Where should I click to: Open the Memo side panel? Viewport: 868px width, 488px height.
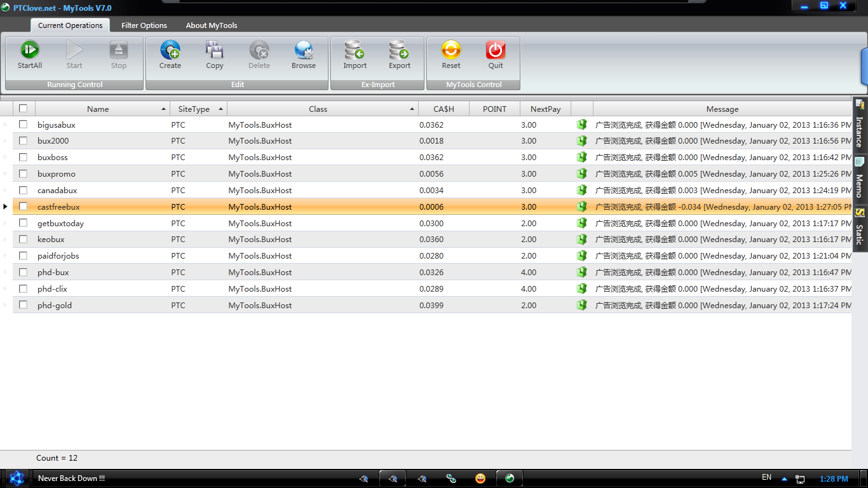[x=860, y=180]
